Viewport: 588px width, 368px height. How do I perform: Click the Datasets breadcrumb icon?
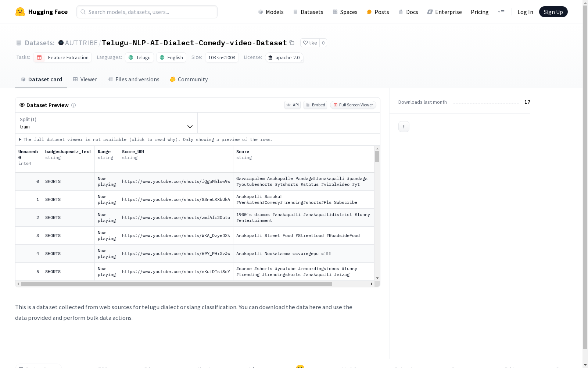tap(19, 43)
